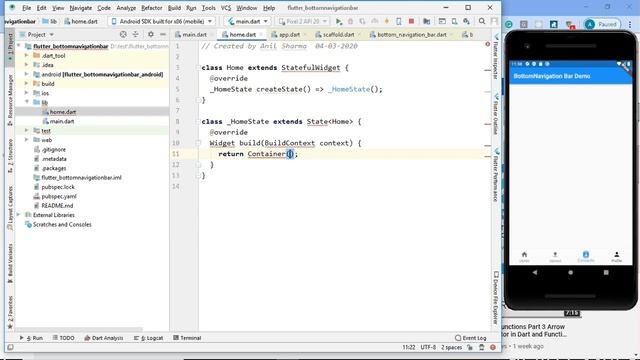Open Search Everywhere magnifier icon
Viewport: 640px width, 360px height.
pyautogui.click(x=482, y=21)
